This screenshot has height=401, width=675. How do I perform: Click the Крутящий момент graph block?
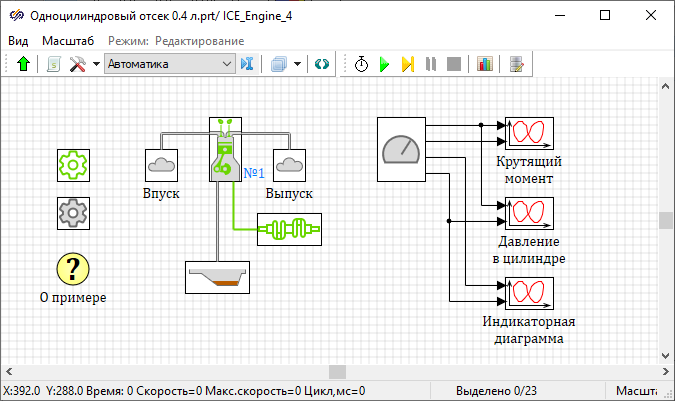(x=529, y=132)
